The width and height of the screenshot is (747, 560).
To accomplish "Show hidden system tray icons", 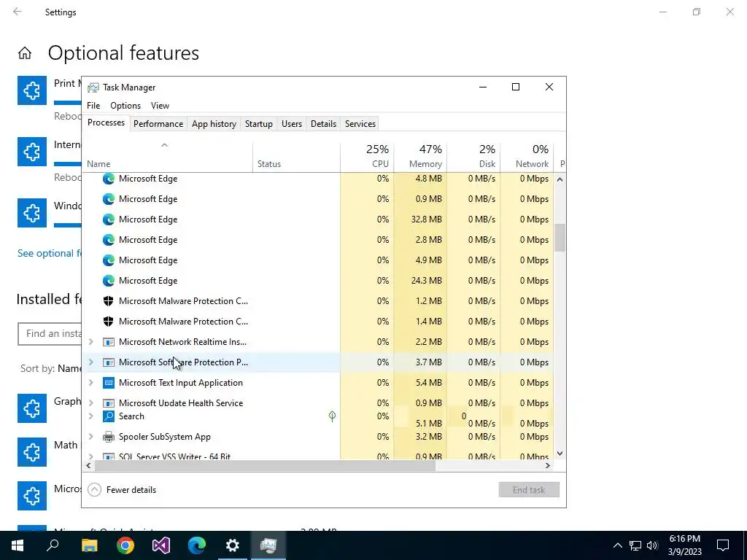I will pos(617,545).
